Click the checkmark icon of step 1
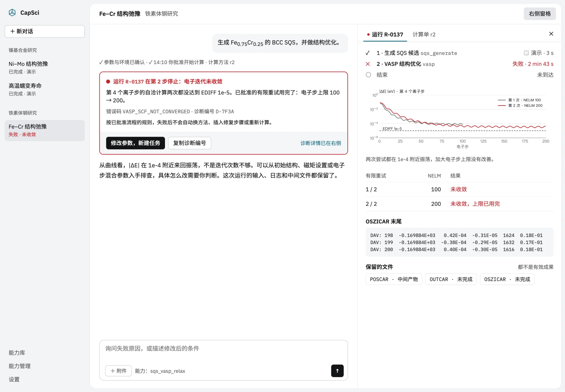The image size is (565, 392). click(x=368, y=53)
